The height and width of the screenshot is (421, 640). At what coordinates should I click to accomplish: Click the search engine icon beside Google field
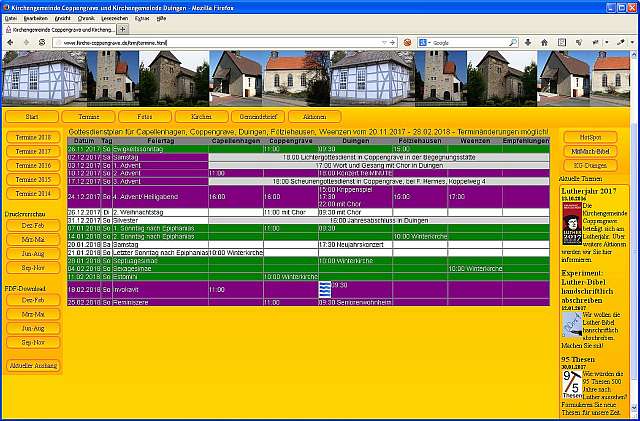(x=423, y=43)
